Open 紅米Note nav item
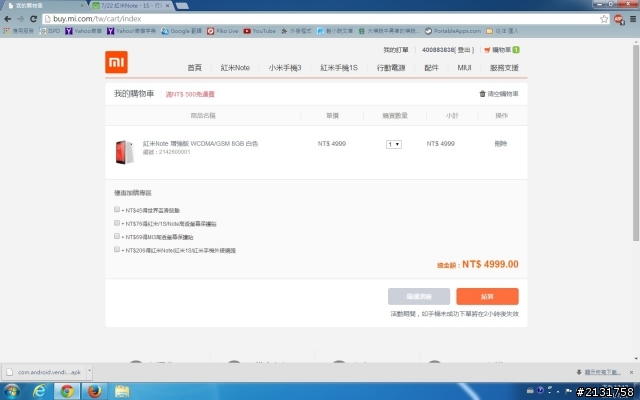 pyautogui.click(x=235, y=68)
